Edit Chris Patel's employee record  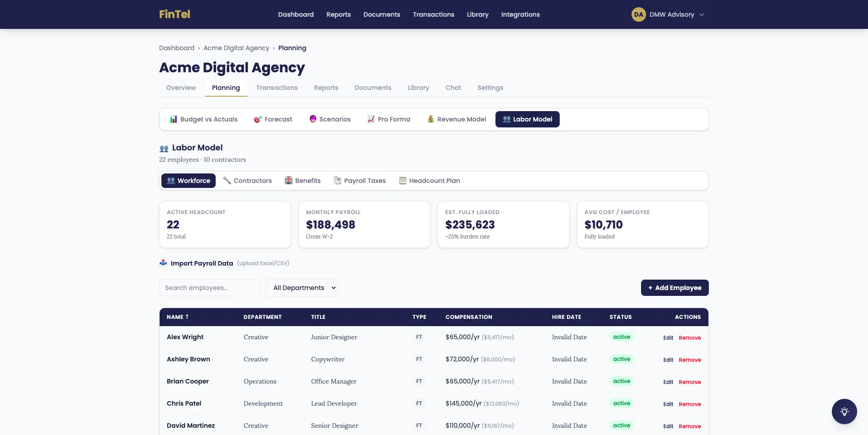[668, 404]
